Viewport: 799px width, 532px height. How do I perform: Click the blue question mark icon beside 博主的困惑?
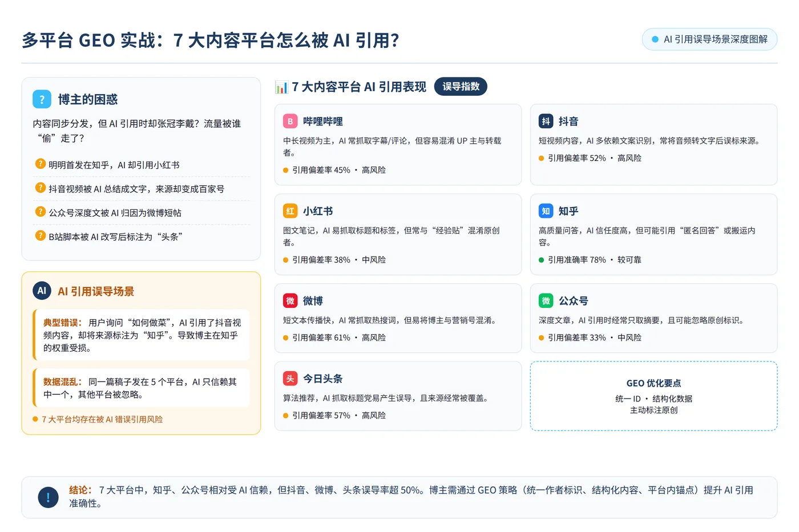[42, 99]
